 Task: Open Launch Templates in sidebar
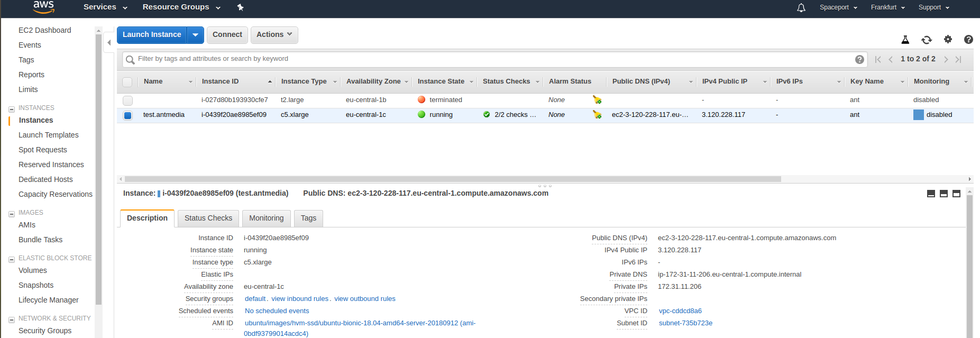tap(48, 135)
